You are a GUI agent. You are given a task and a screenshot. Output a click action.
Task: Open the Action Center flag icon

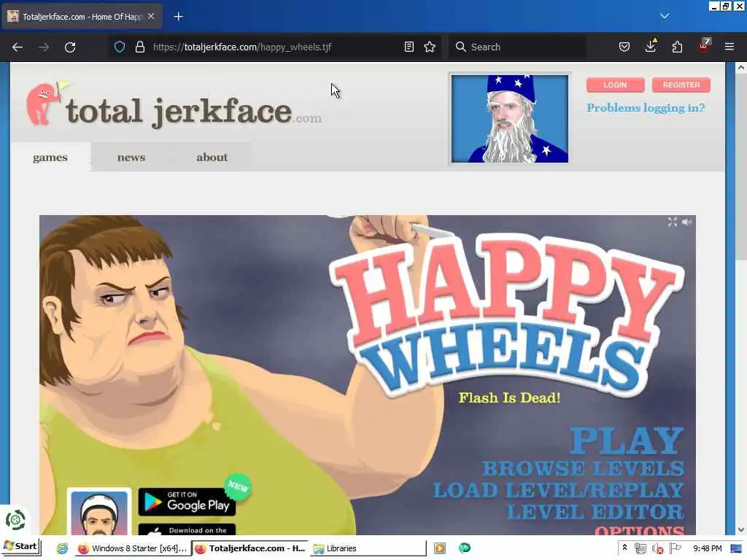click(x=675, y=548)
